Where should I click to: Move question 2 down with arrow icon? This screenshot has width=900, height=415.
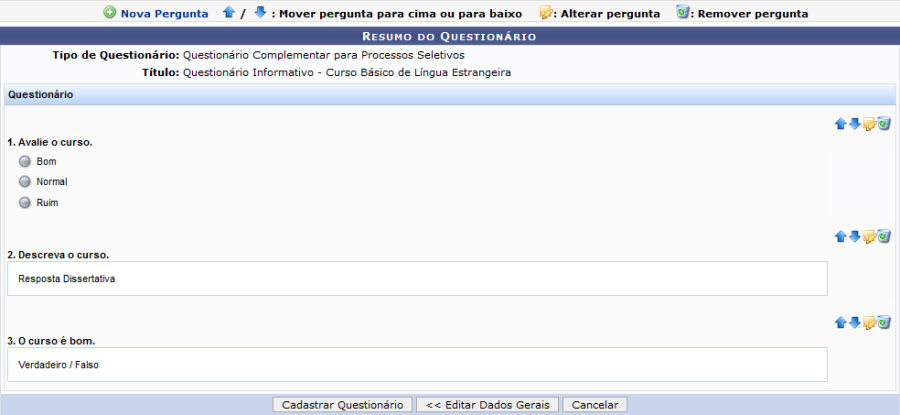pos(855,237)
